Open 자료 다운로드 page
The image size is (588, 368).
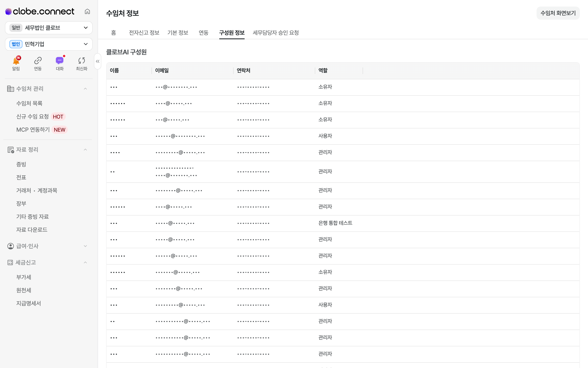(32, 230)
